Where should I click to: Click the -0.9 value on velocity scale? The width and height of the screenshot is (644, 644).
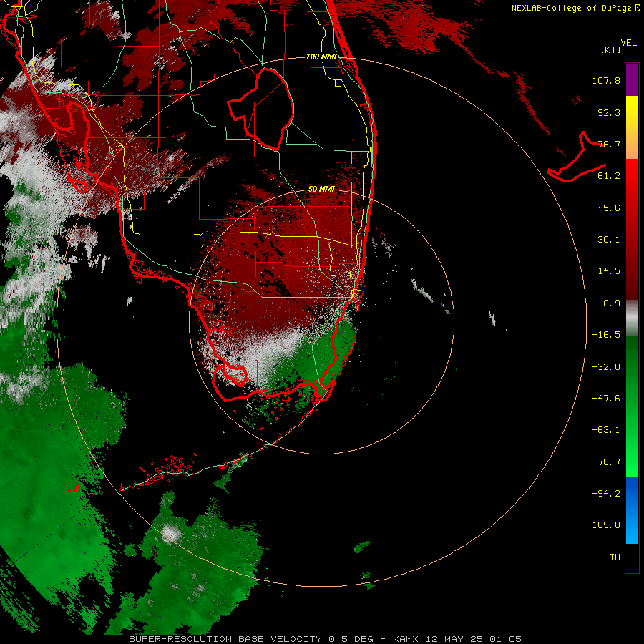click(609, 303)
